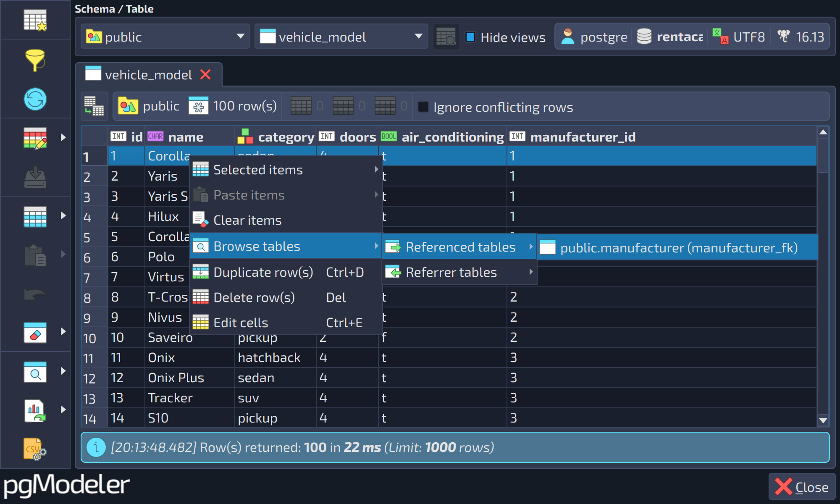This screenshot has height=504, width=840.
Task: Choose Delete row(s) menu entry
Action: click(286, 297)
